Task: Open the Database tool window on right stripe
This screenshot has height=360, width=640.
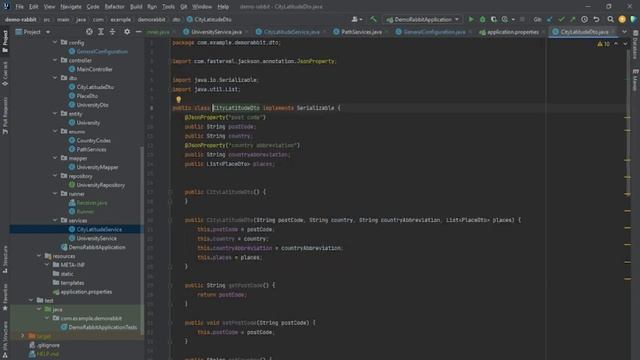Action: coord(635,46)
